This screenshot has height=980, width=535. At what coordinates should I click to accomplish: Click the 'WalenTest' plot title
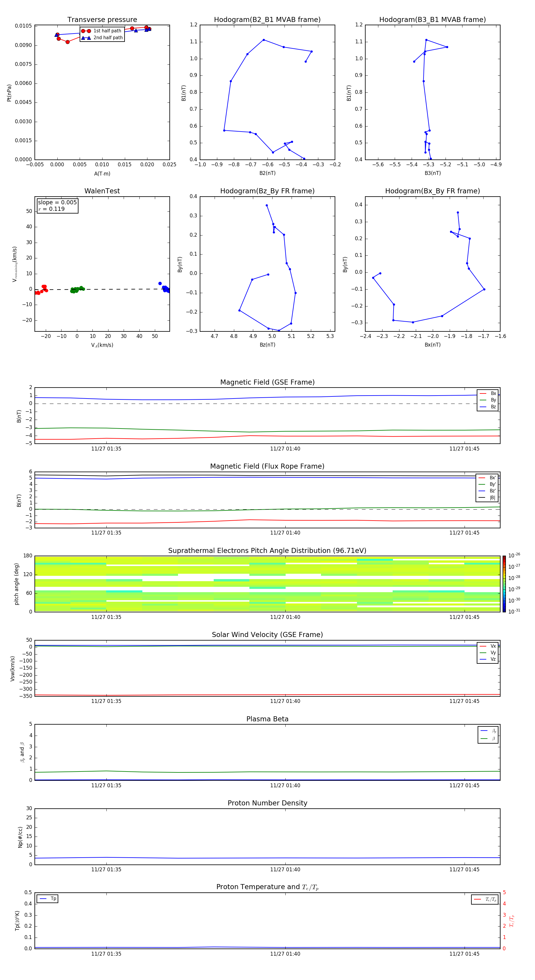[102, 191]
